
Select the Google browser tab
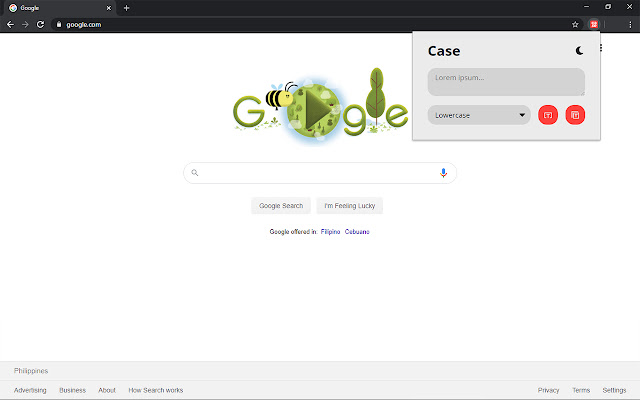coord(60,8)
